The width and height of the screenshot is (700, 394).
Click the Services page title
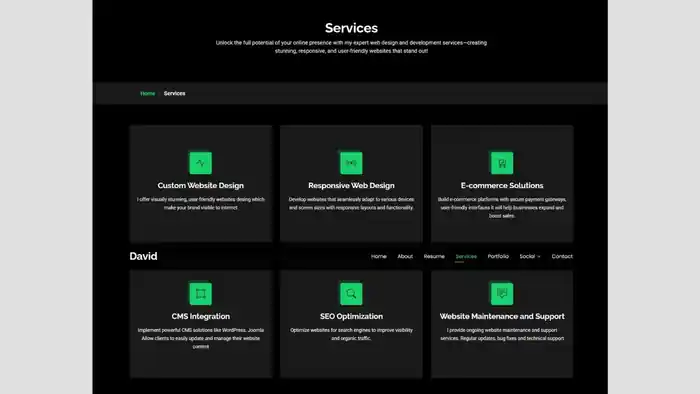point(351,28)
